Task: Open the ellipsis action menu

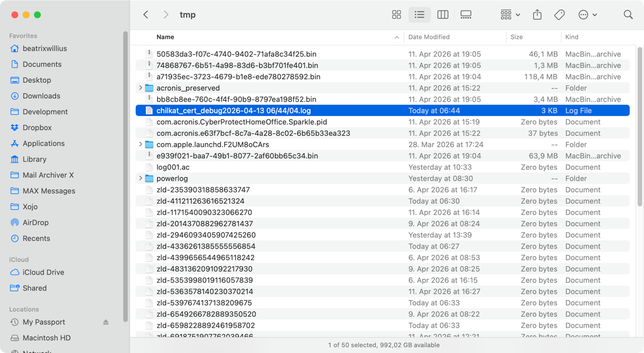Action: coord(588,15)
